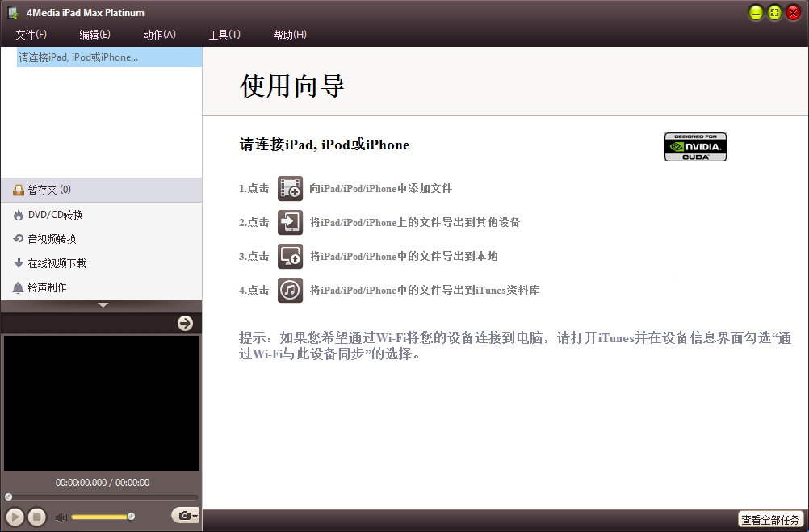809x532 pixels.
Task: Open the 在线视频下载 section
Action: (x=101, y=263)
